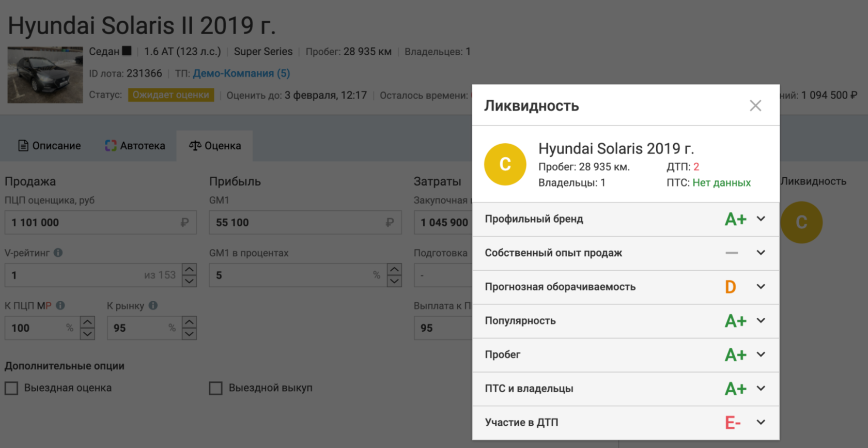Click the car photo thumbnail

(45, 75)
